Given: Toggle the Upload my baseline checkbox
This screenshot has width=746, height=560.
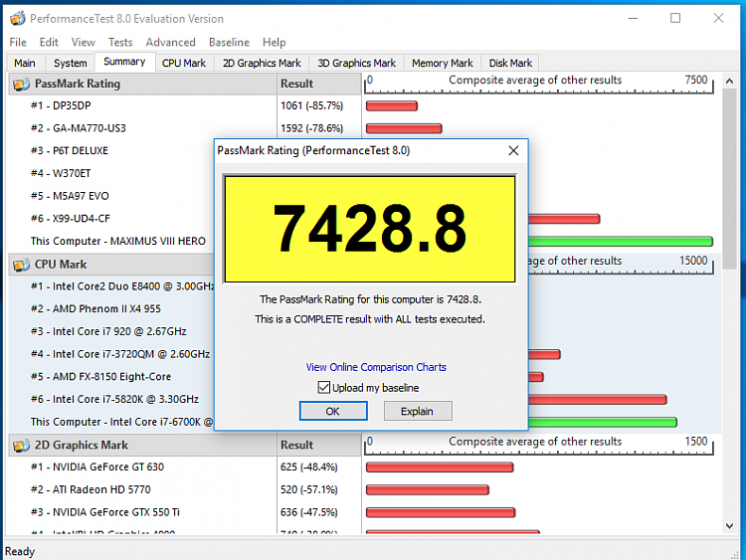Looking at the screenshot, I should pyautogui.click(x=323, y=388).
